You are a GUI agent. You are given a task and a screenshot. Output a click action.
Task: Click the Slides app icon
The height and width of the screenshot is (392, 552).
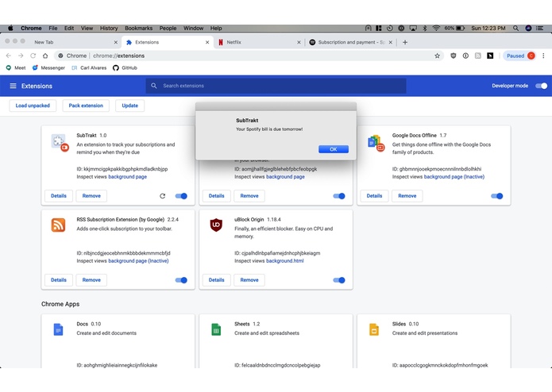point(374,329)
